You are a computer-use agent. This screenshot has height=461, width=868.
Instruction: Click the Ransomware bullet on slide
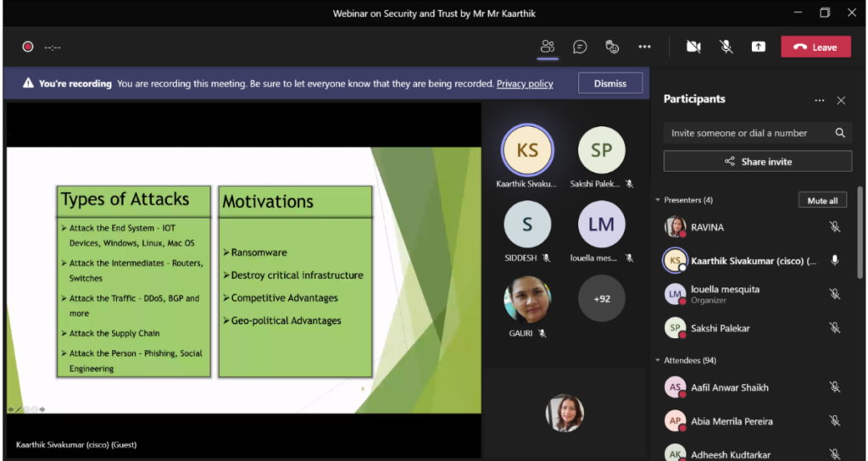click(x=254, y=253)
